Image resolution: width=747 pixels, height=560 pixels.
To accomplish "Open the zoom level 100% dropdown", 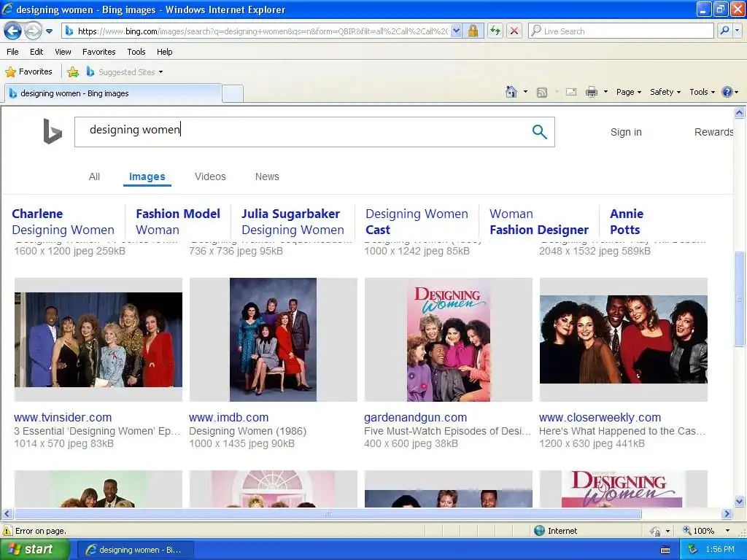I will 727,531.
